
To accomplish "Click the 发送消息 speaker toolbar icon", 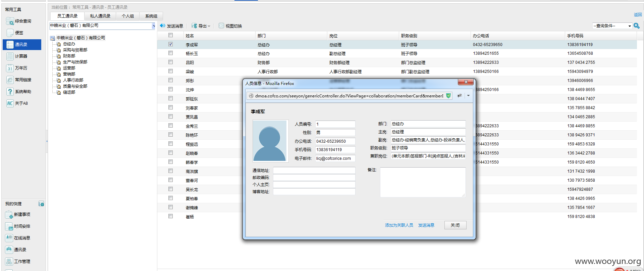I will 163,26.
